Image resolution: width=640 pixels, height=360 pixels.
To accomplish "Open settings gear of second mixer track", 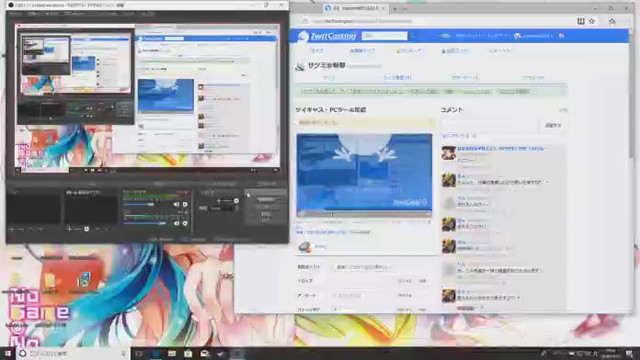I will [185, 223].
